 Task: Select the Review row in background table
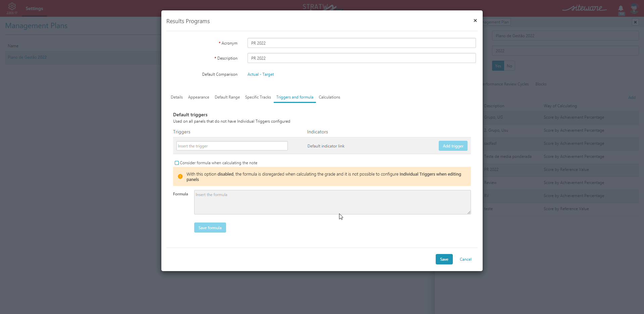(x=561, y=183)
